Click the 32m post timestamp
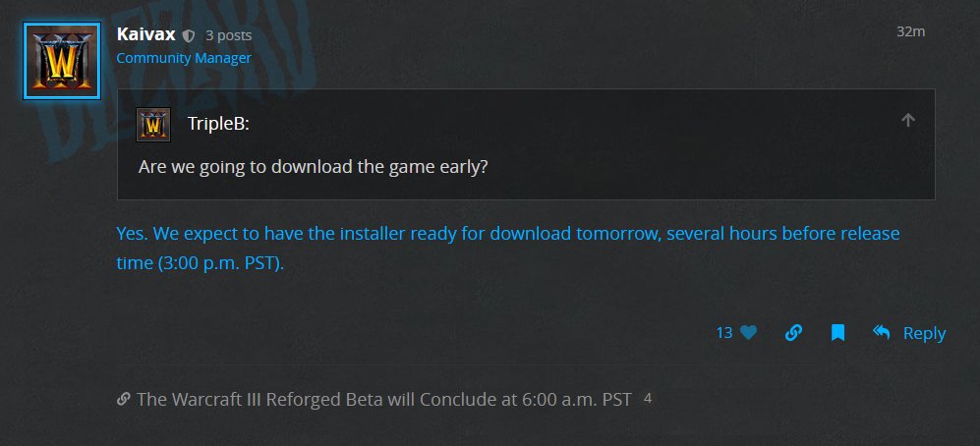The height and width of the screenshot is (446, 980). [x=911, y=31]
